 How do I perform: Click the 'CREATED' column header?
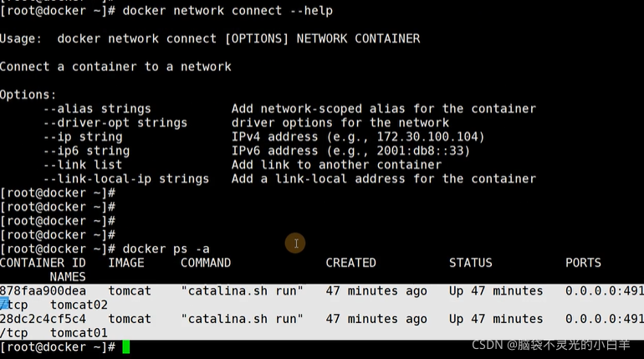tap(350, 263)
